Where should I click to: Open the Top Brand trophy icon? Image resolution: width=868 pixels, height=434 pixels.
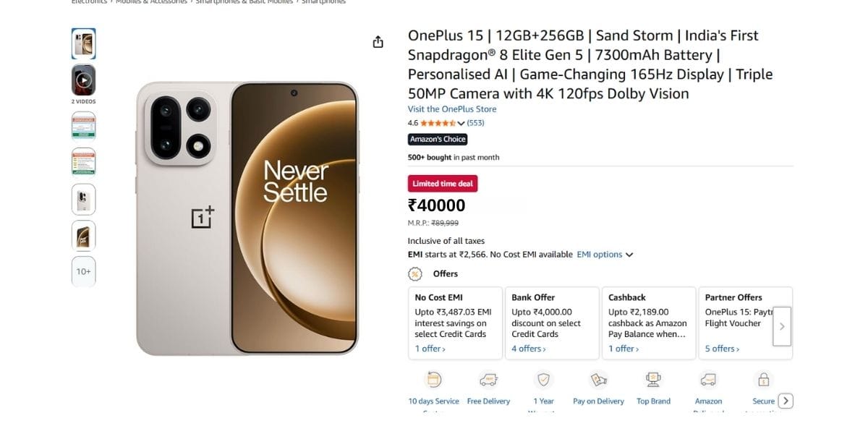tap(653, 379)
